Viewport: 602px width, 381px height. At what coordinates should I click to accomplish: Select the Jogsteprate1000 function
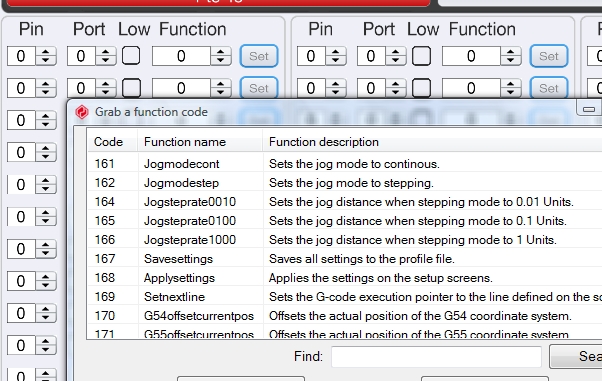(345, 240)
